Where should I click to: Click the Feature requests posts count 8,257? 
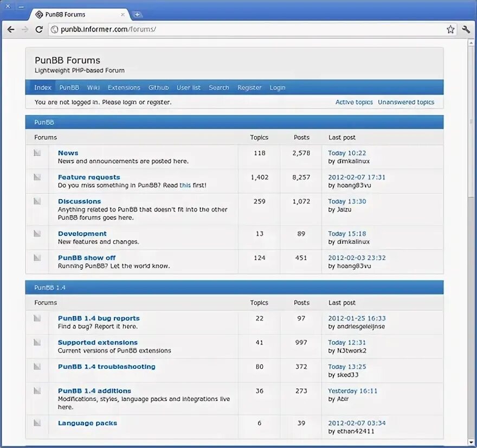coord(301,177)
